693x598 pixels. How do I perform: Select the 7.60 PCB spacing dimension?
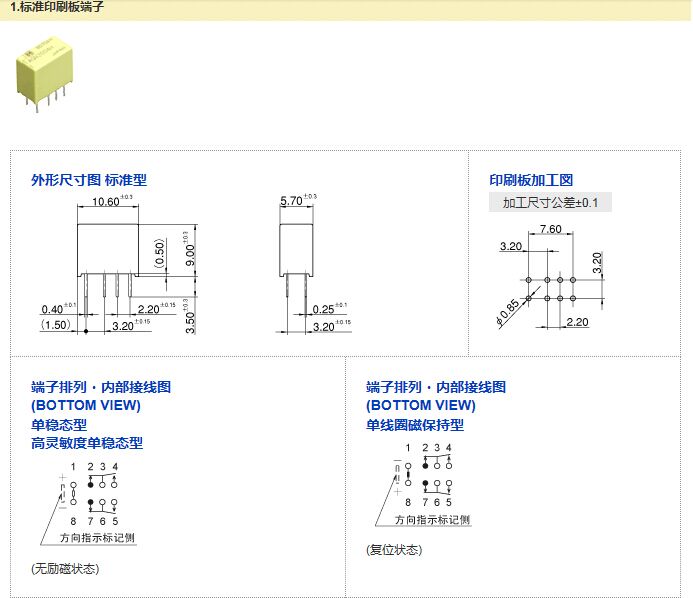point(549,230)
